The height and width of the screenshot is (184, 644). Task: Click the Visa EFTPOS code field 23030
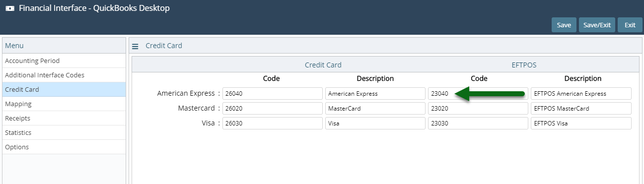pos(478,123)
